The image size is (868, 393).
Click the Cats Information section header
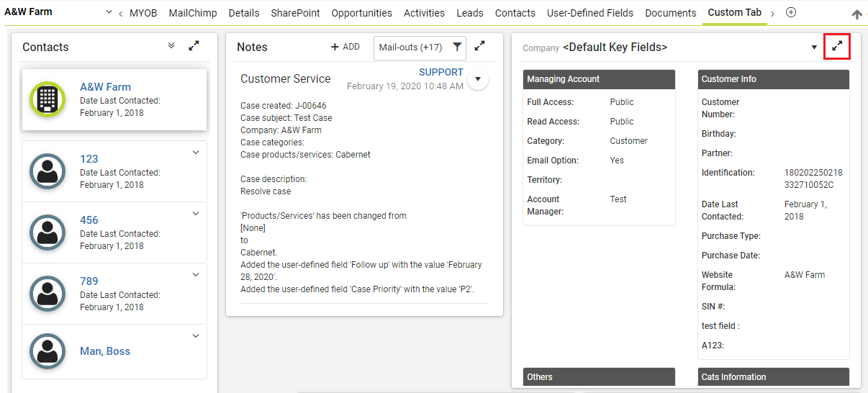point(774,376)
